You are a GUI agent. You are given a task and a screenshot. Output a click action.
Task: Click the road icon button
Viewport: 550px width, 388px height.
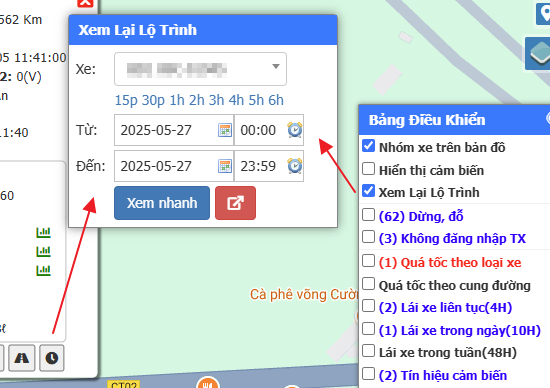tap(22, 358)
